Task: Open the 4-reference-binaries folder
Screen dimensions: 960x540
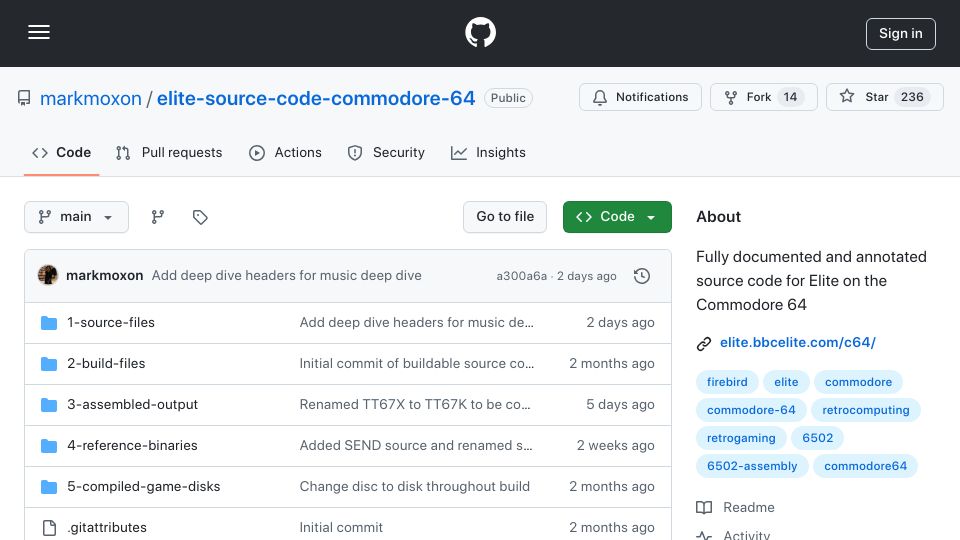Action: pos(132,446)
